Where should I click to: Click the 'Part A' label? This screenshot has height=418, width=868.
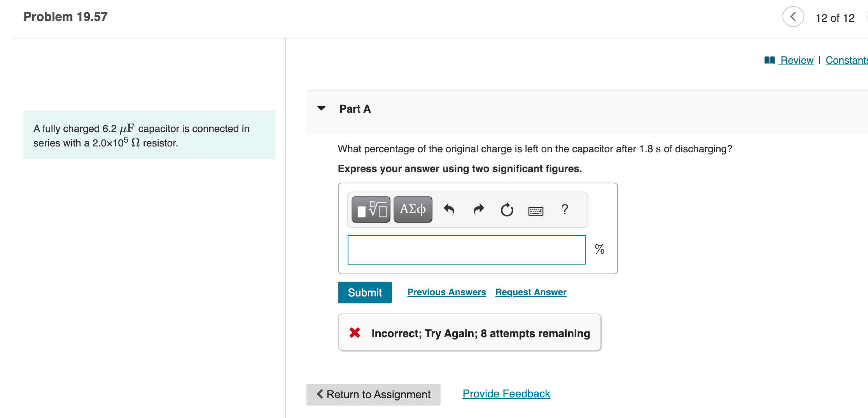pos(355,109)
